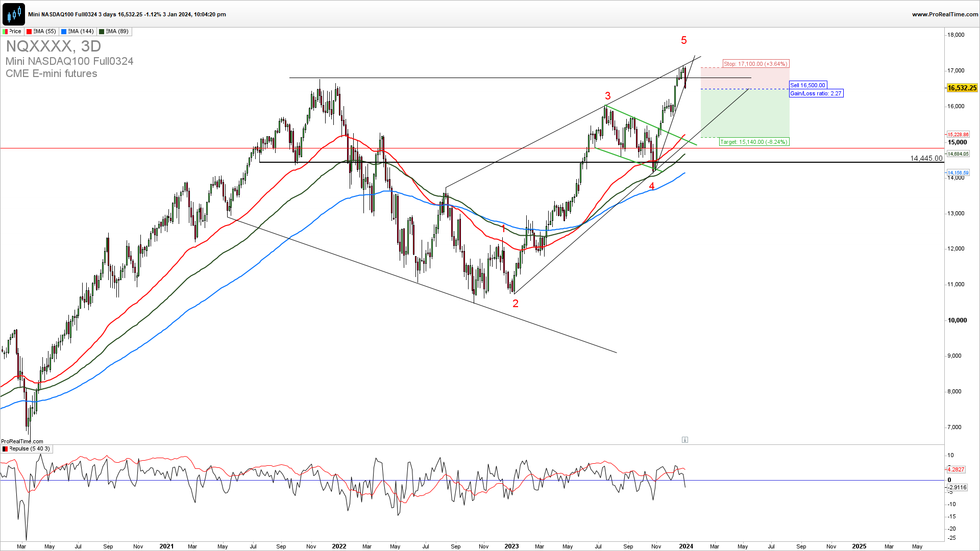Click the 2021 year label on time axis

click(x=166, y=546)
